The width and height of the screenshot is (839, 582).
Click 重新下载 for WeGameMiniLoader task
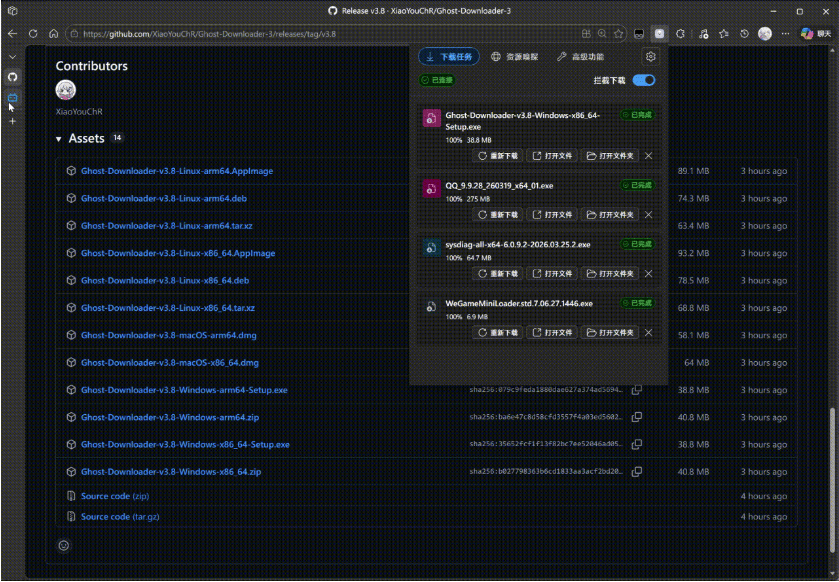pos(498,332)
